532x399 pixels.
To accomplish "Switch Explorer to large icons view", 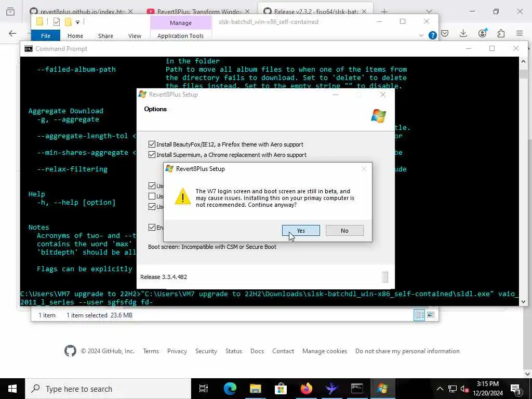I will coord(431,315).
